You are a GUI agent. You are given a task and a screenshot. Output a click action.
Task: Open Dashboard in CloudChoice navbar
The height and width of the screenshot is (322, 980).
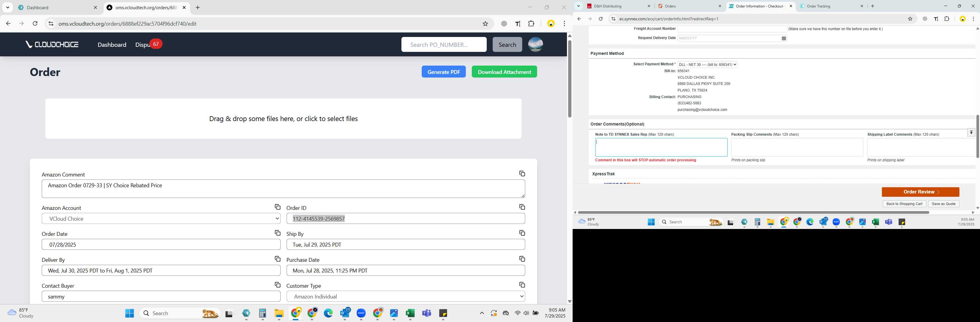point(112,44)
